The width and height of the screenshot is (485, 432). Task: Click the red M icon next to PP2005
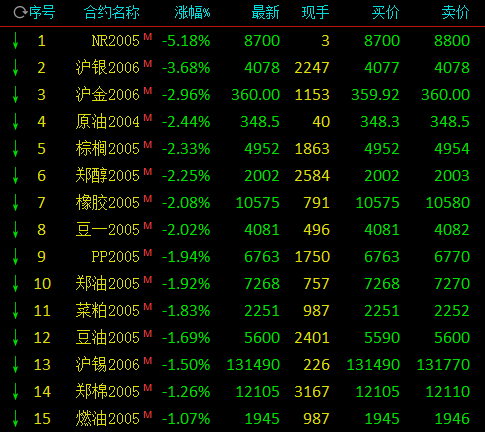point(148,253)
